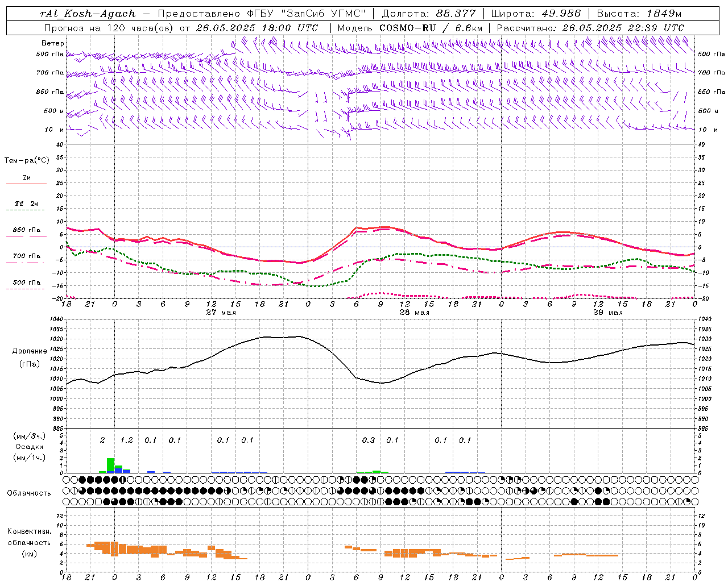This screenshot has width=728, height=582.
Task: Click the 700 гПа temperature legend entry
Action: [27, 256]
